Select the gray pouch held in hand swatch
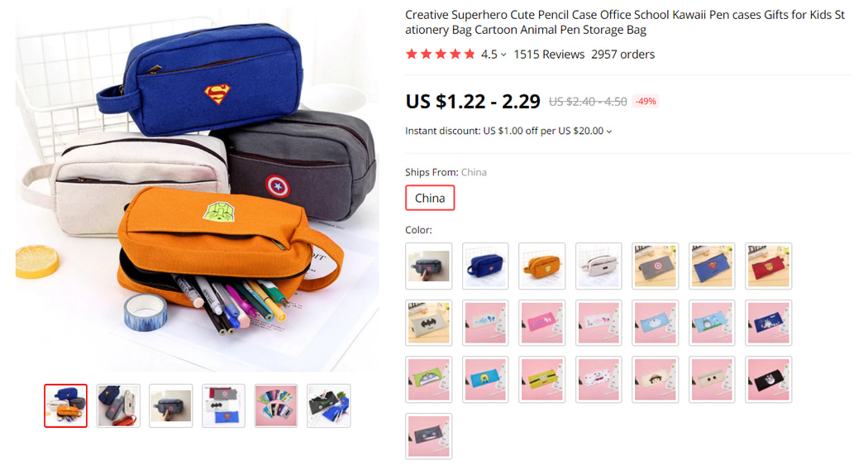The height and width of the screenshot is (470, 868). [x=428, y=266]
